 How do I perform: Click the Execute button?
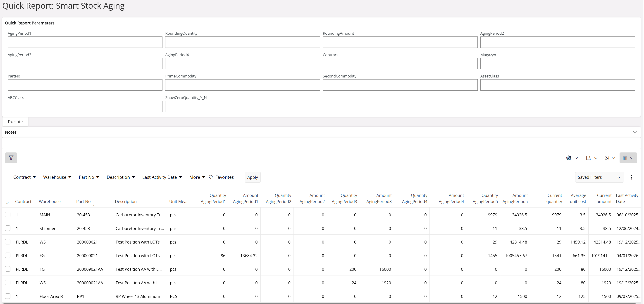pos(15,122)
